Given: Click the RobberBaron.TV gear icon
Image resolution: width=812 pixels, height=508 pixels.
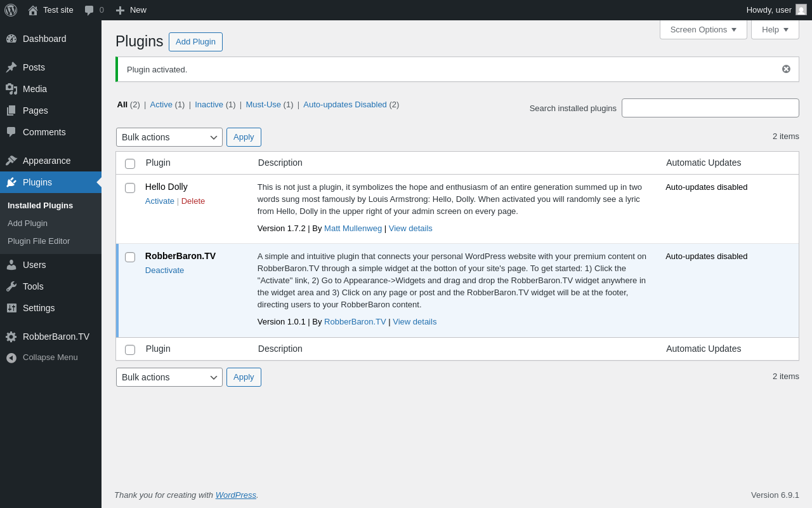Looking at the screenshot, I should 11,337.
